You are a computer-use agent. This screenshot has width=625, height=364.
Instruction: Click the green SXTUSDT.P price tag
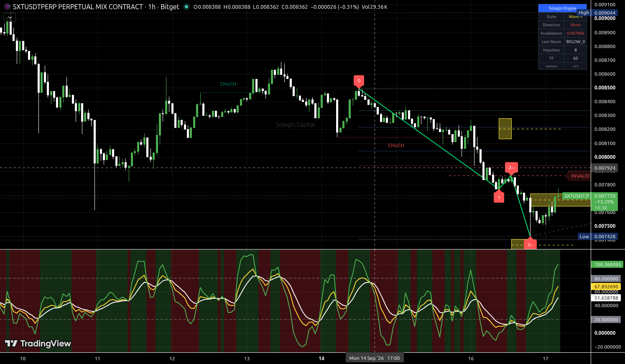tap(576, 196)
